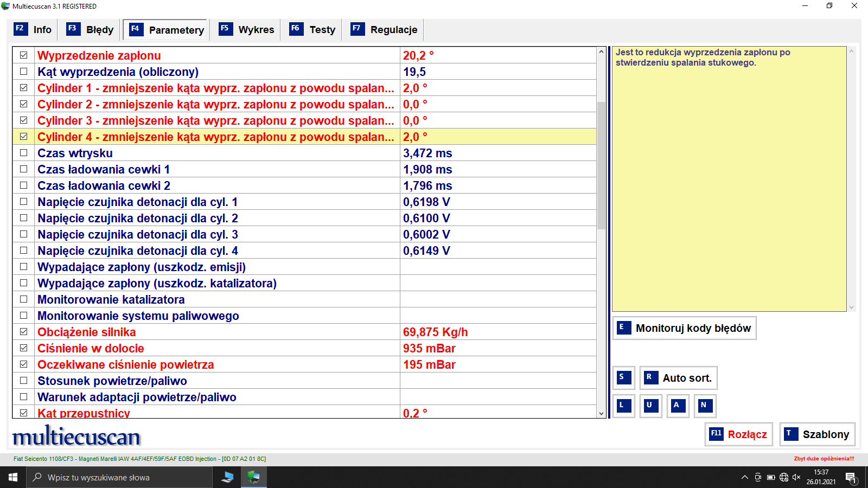Image resolution: width=868 pixels, height=488 pixels.
Task: Select 'Wypadające zapłony (uszkodz. emisji)' row
Action: point(304,267)
